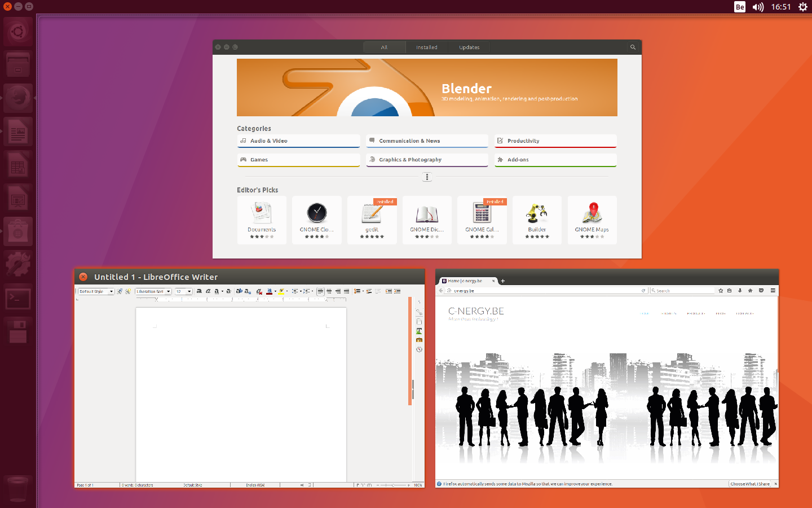Viewport: 812px width, 508px height.
Task: Open the Add-ons category
Action: pyautogui.click(x=555, y=160)
